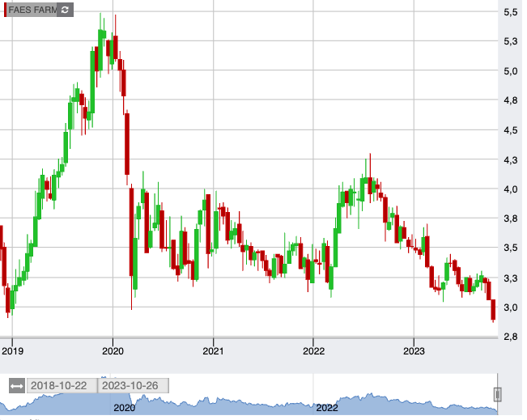Screen dimensions: 527x420
Task: Select the FAES FARM series label
Action: point(32,10)
